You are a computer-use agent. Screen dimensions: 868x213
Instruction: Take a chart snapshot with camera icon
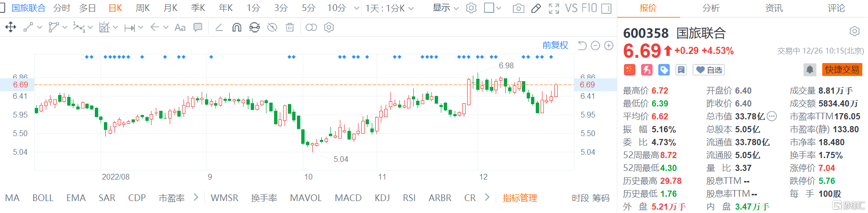518,8
